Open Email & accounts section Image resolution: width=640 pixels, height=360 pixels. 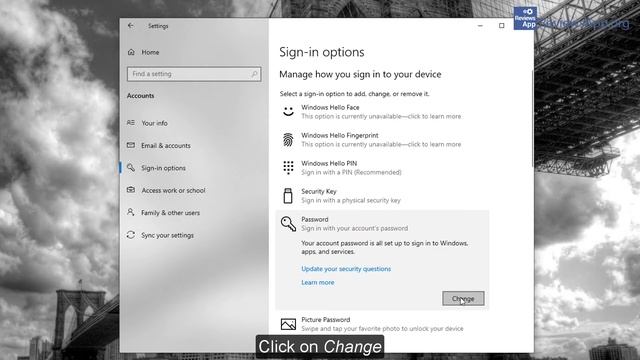point(166,145)
